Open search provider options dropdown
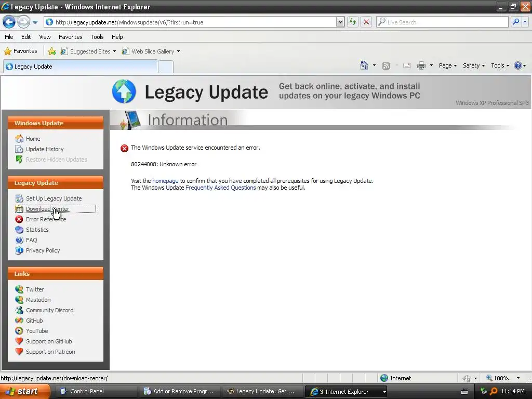The image size is (532, 399). click(x=525, y=22)
